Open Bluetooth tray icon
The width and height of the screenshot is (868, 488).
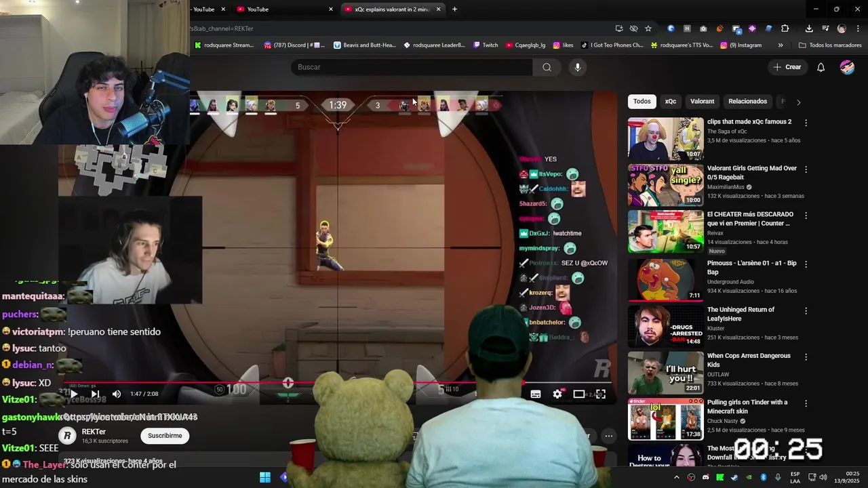point(763,477)
